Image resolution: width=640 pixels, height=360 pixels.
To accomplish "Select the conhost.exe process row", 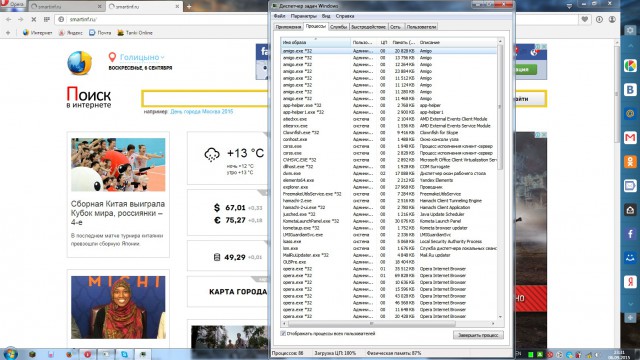I will point(389,139).
